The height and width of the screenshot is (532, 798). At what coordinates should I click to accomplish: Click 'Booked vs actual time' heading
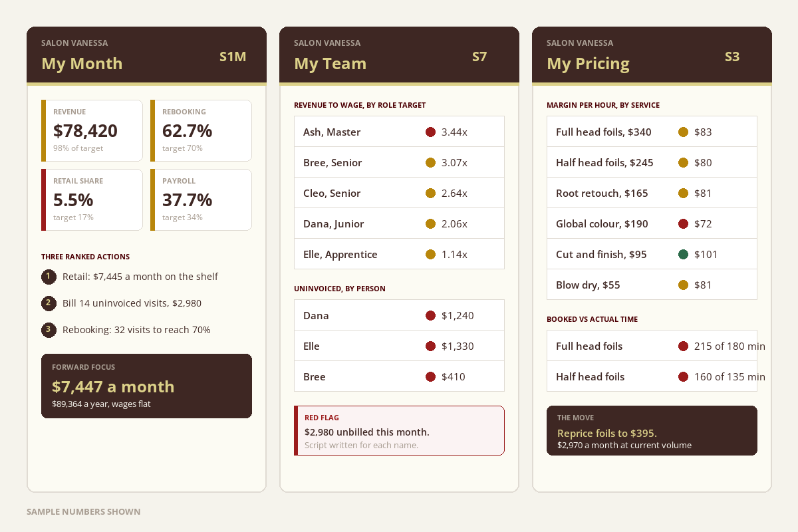[x=592, y=319]
